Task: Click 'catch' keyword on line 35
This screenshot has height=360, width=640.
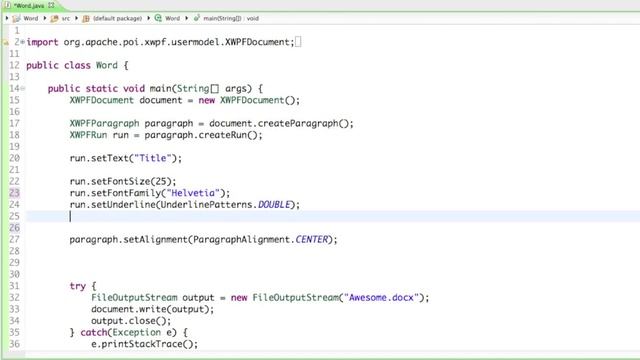Action: pos(93,332)
